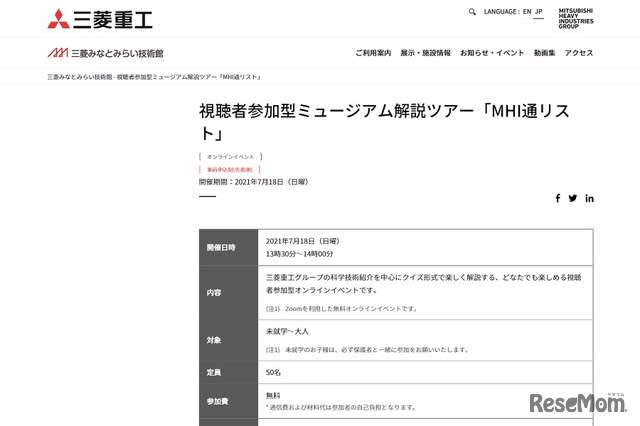This screenshot has width=640, height=426.
Task: Open the お知らせ・イベント menu
Action: (x=492, y=53)
